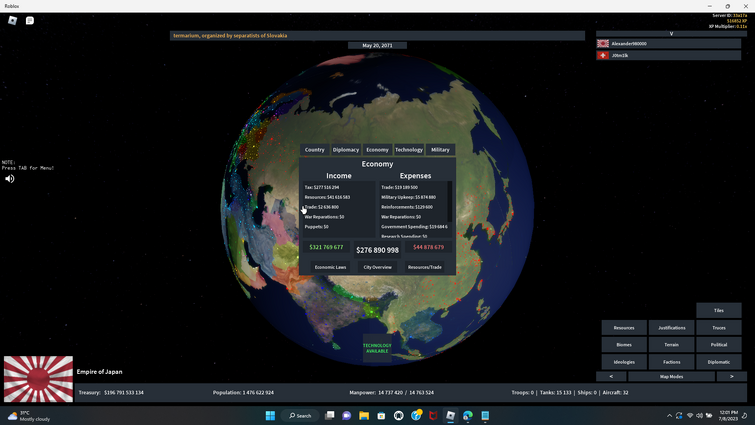
Task: Click the Trade income line
Action: 322,207
